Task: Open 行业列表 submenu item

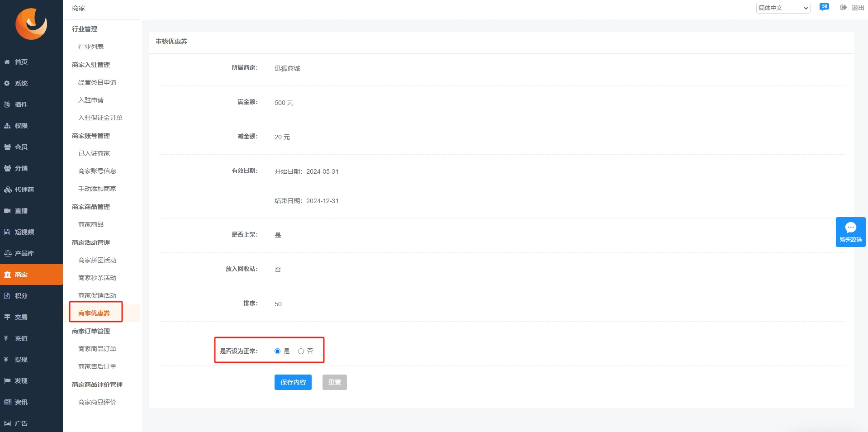Action: [91, 47]
